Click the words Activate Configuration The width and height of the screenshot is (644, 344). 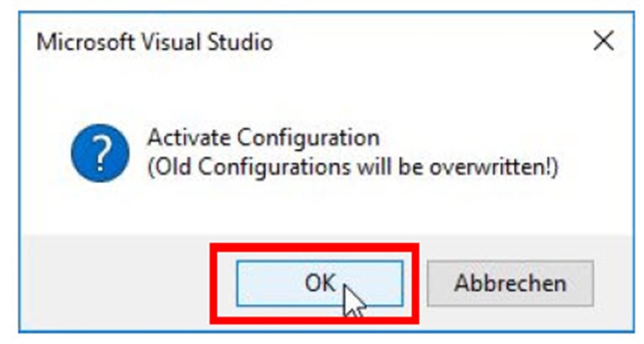(262, 137)
